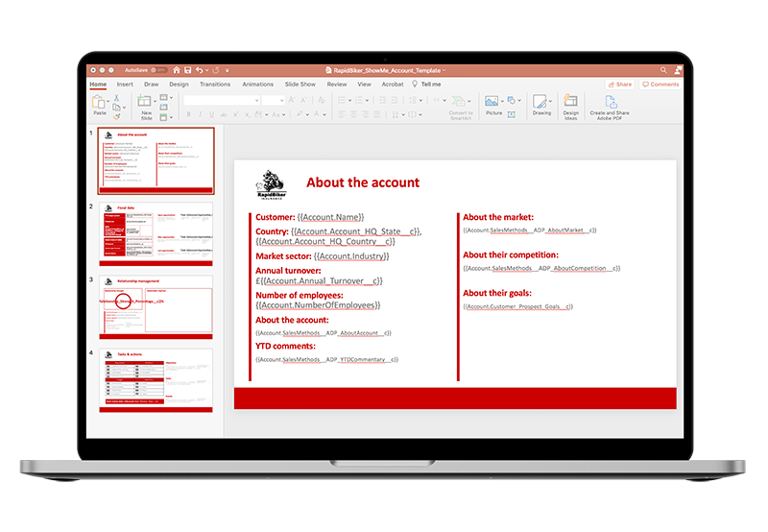The height and width of the screenshot is (532, 768).
Task: Click the 'About the account' slide title
Action: [x=363, y=182]
